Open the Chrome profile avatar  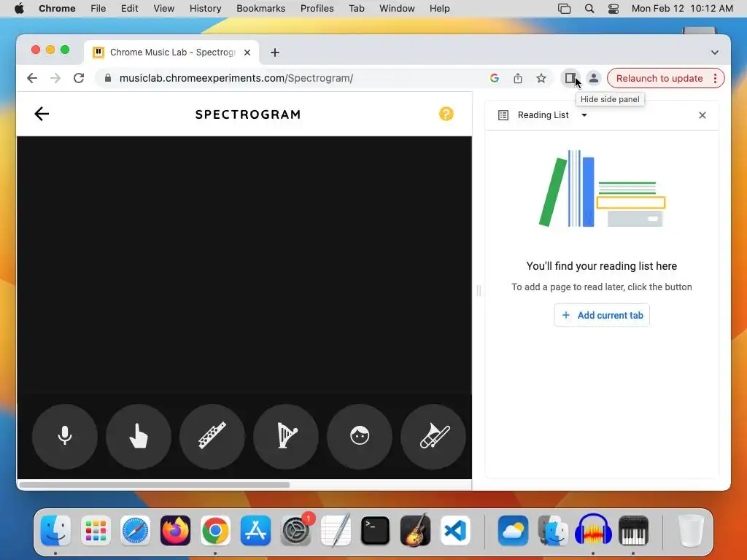tap(594, 78)
